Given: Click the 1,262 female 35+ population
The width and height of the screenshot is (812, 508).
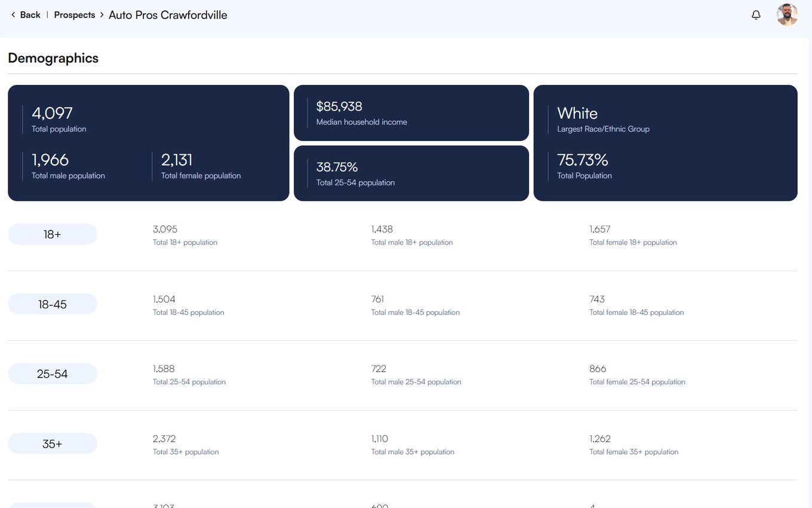Looking at the screenshot, I should pos(600,439).
